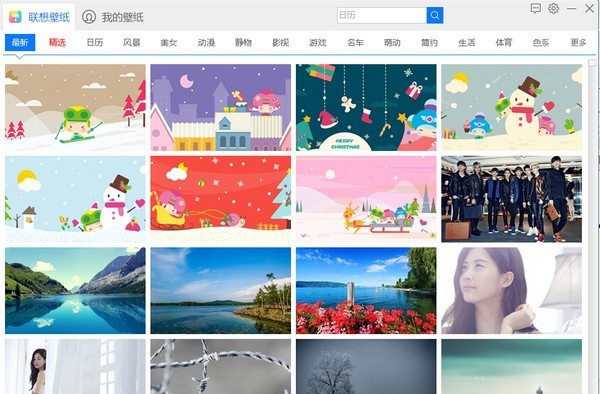Open the 生活 category

tap(466, 42)
